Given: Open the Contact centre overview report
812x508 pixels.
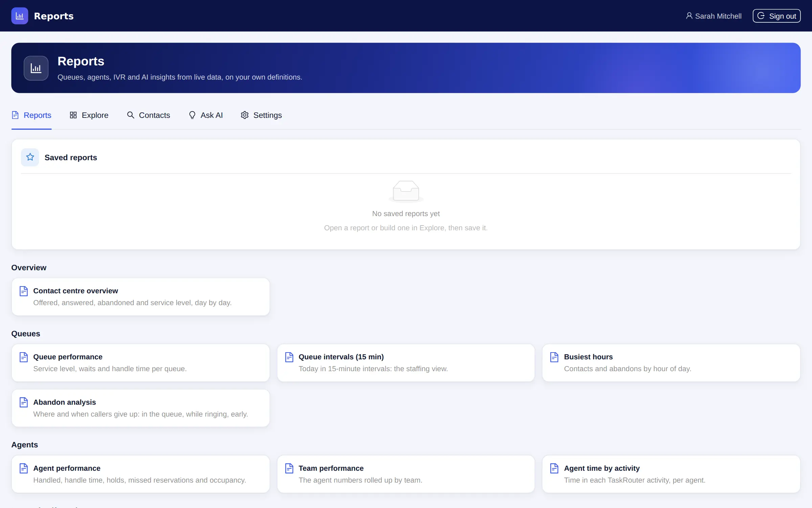Looking at the screenshot, I should coord(141,297).
